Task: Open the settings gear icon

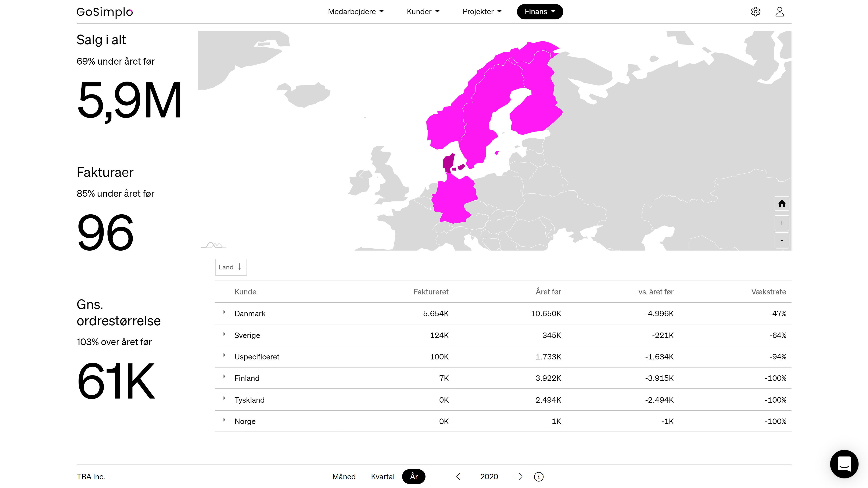Action: pos(755,12)
